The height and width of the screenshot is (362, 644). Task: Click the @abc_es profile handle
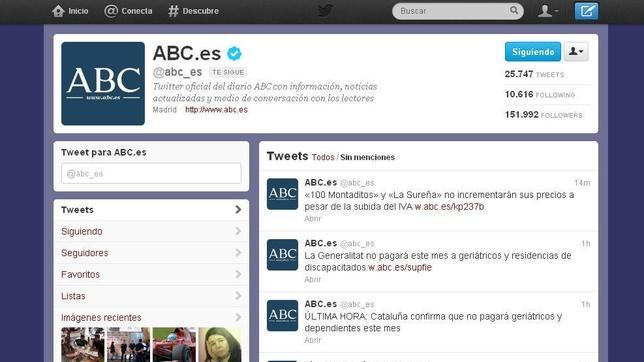[177, 72]
